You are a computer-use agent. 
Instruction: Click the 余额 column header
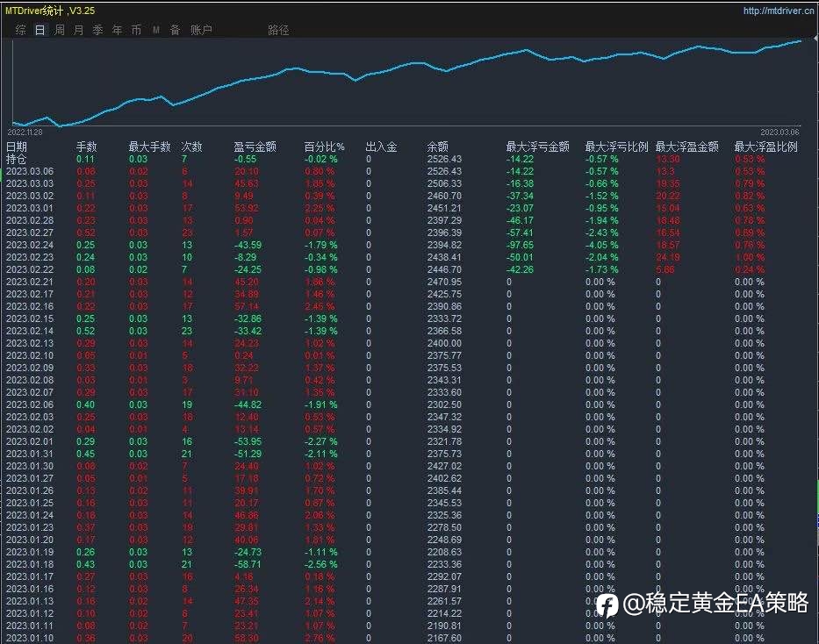click(438, 147)
